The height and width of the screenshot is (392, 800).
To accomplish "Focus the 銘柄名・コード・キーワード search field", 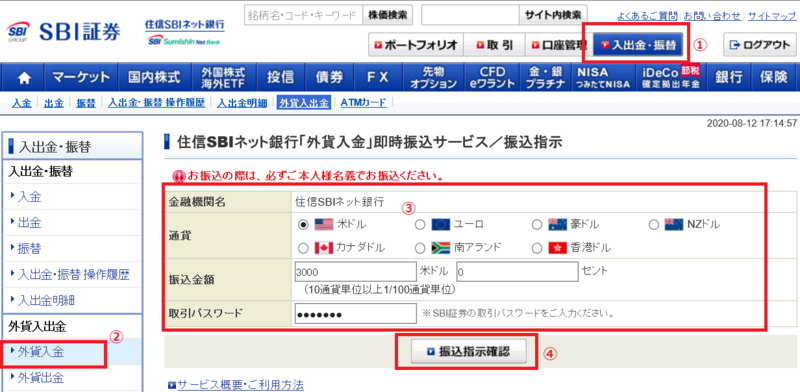I will [303, 15].
